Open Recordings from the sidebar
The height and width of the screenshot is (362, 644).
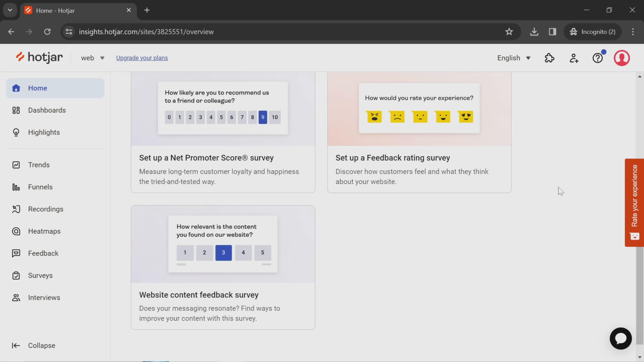(45, 209)
